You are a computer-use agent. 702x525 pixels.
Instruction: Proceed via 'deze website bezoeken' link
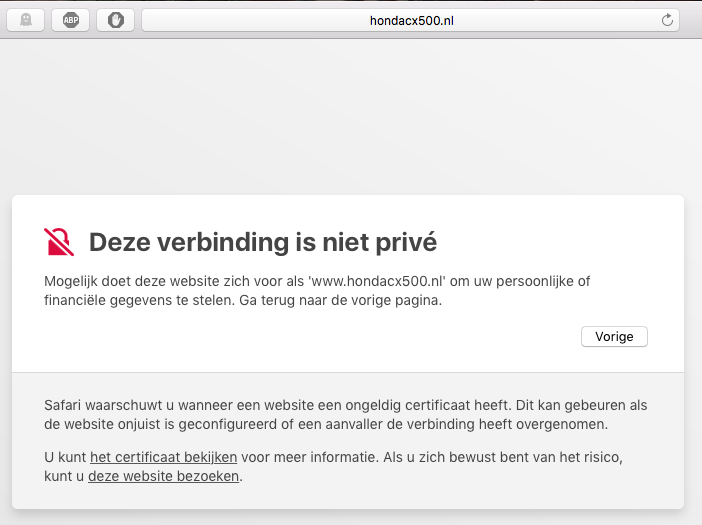[x=163, y=476]
